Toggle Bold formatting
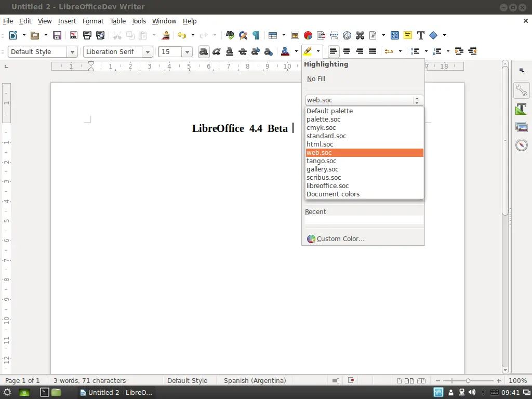This screenshot has width=532, height=399. pos(204,51)
